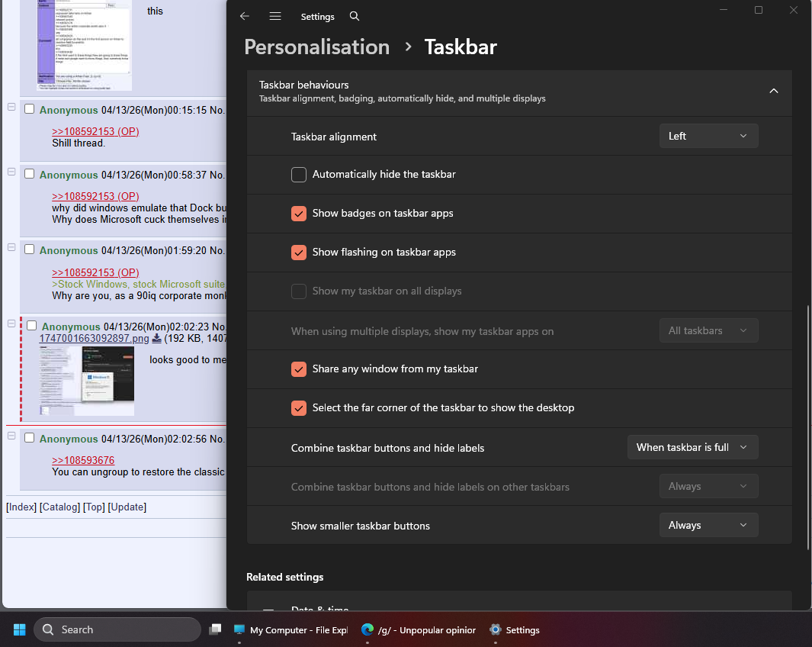The width and height of the screenshot is (812, 647).
Task: Switch to My Computer File Explorer window
Action: point(291,630)
